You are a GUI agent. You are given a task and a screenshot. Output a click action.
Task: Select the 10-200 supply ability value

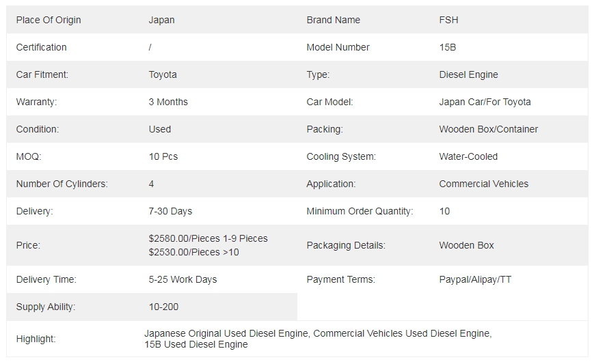click(163, 307)
